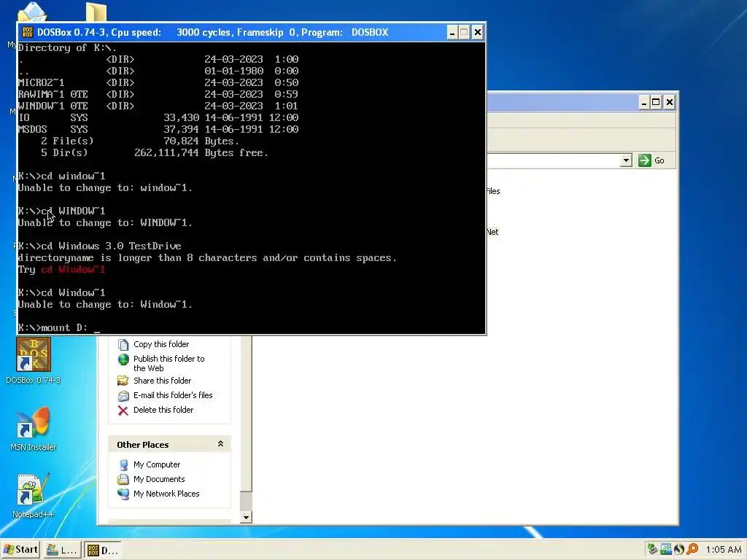This screenshot has width=747, height=560.
Task: Click the DOSBox icon in the title bar
Action: [x=28, y=32]
